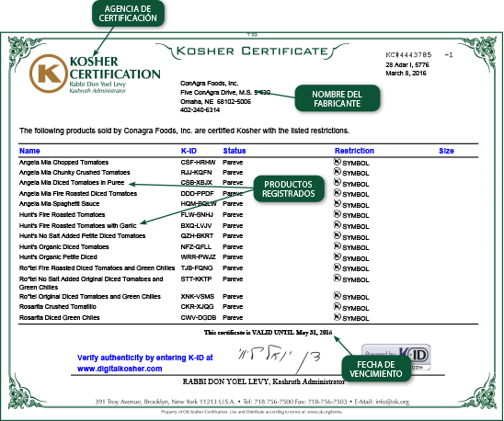
Task: Click the K-ID code RJJ-KQFN
Action: 196,173
